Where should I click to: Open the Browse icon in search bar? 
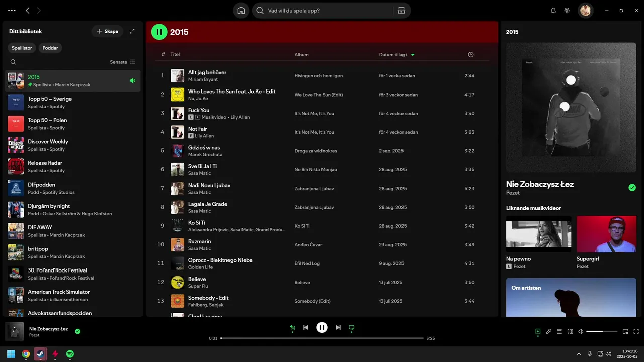[401, 10]
